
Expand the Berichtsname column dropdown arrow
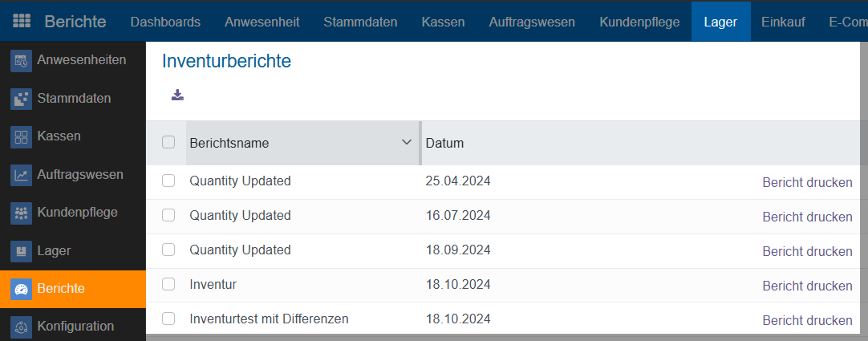pos(406,142)
